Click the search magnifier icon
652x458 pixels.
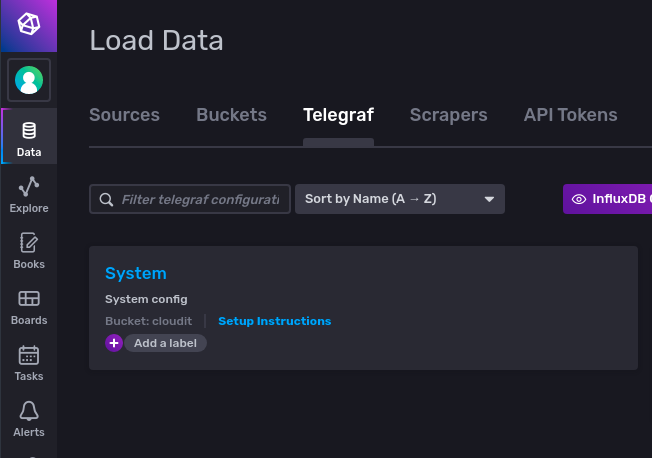pos(106,200)
